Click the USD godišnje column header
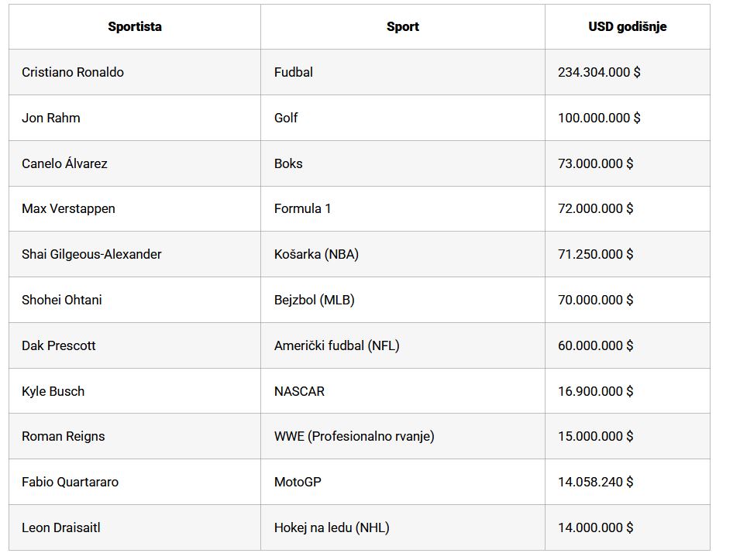740x560 pixels. [627, 26]
